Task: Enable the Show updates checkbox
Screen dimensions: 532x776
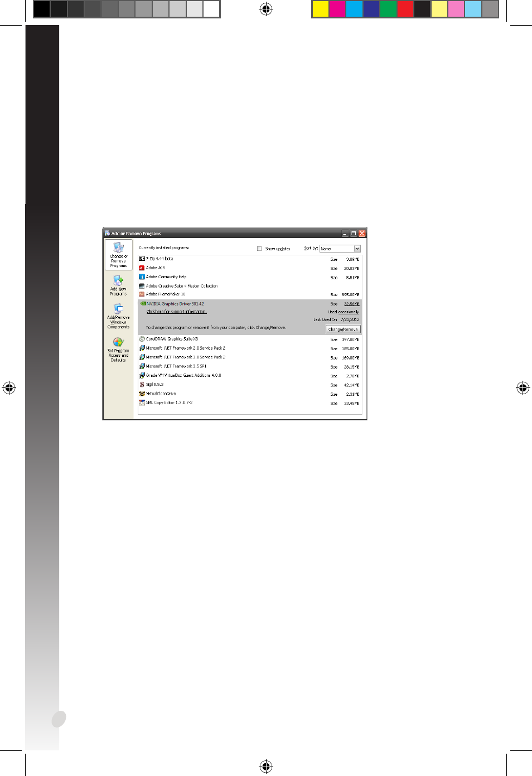Action: [x=259, y=249]
